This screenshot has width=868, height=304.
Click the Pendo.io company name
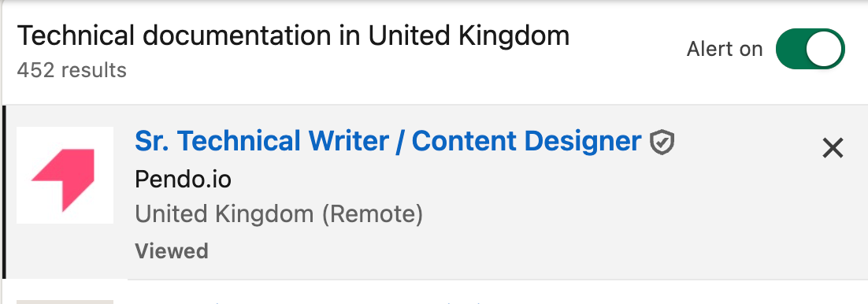[184, 179]
